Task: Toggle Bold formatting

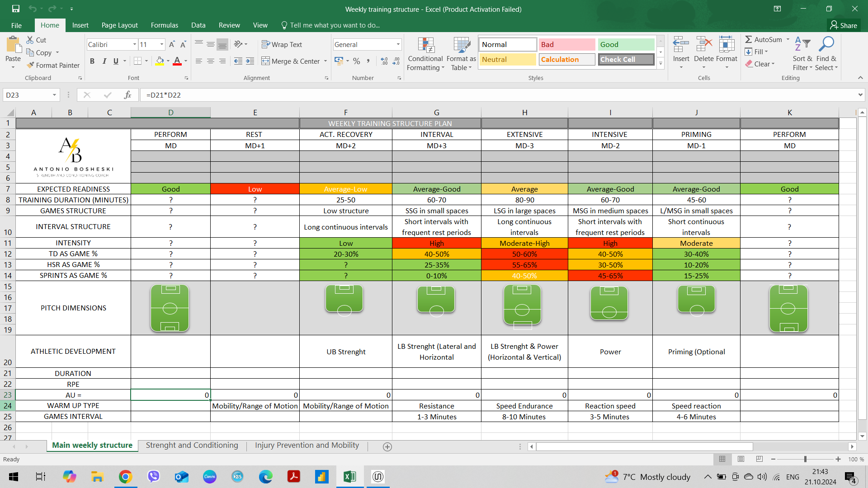Action: (92, 61)
